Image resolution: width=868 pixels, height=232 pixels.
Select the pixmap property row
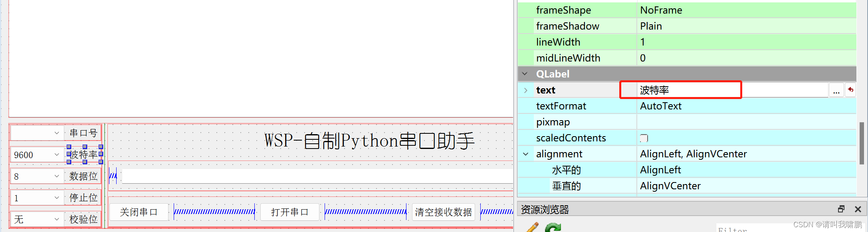tap(687, 122)
